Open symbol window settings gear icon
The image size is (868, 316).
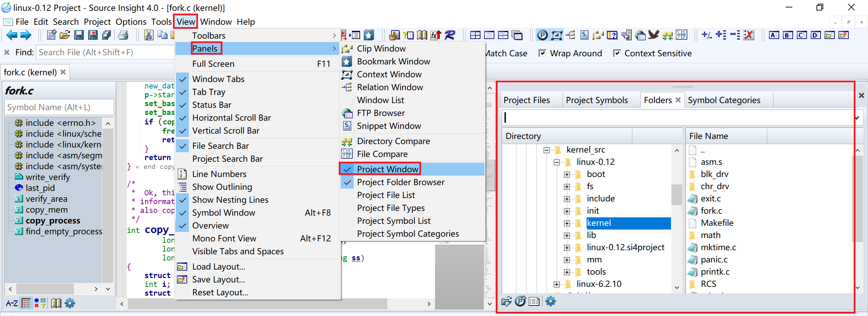click(x=70, y=303)
